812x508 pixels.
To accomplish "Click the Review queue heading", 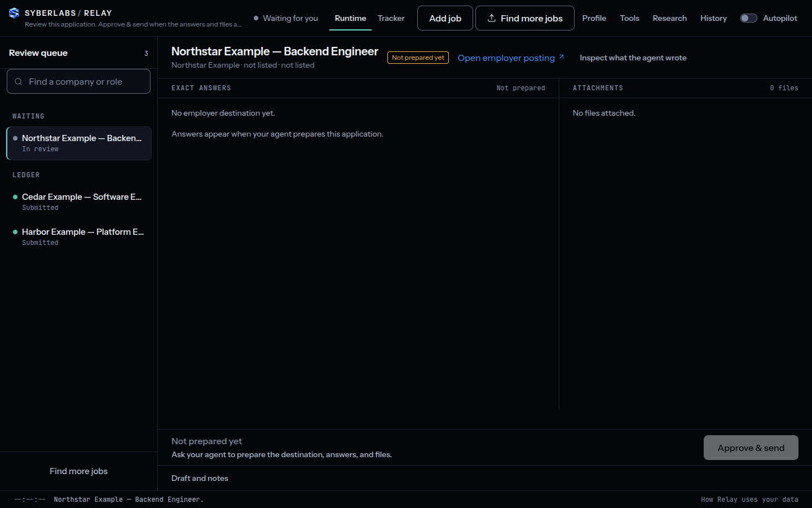I will 38,53.
